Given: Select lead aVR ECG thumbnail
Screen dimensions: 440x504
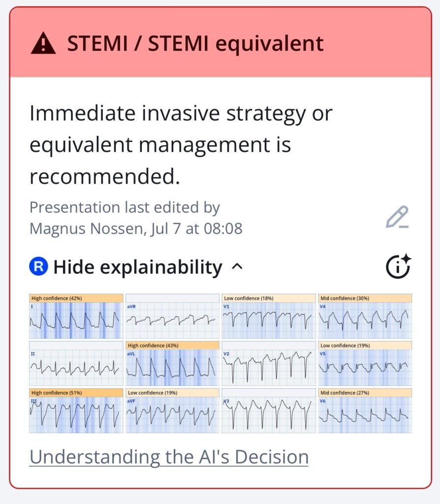Looking at the screenshot, I should coord(172,316).
